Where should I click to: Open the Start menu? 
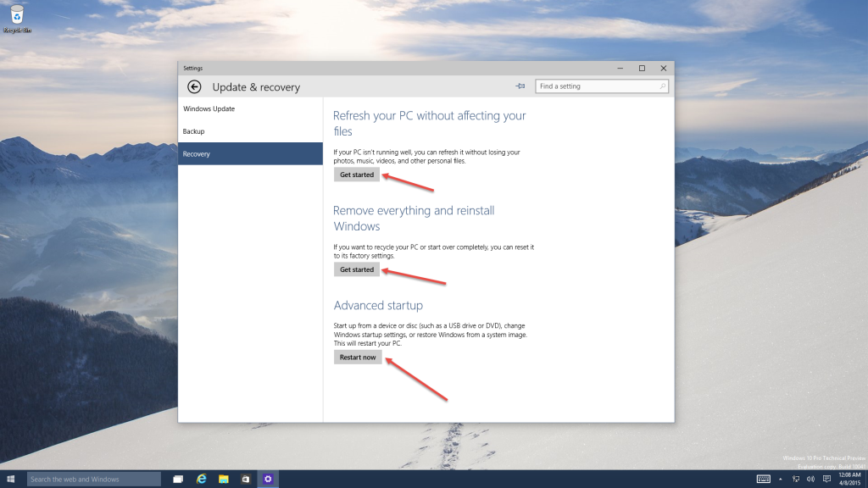click(10, 480)
